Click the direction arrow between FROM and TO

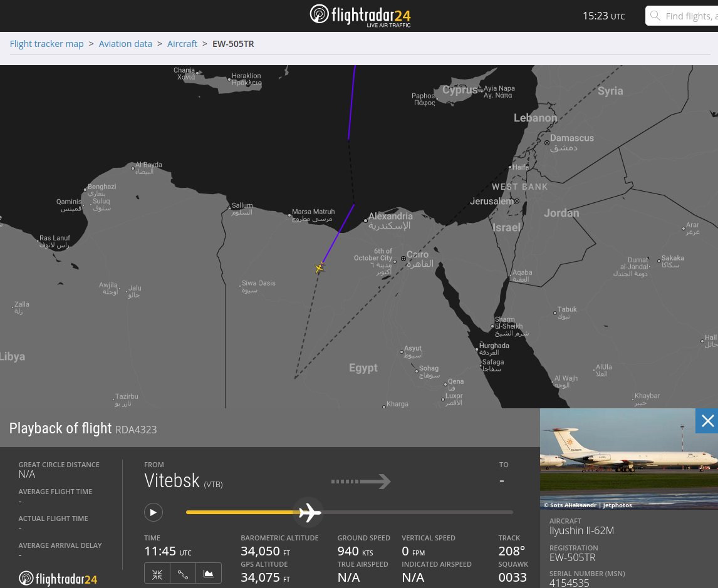(x=361, y=482)
